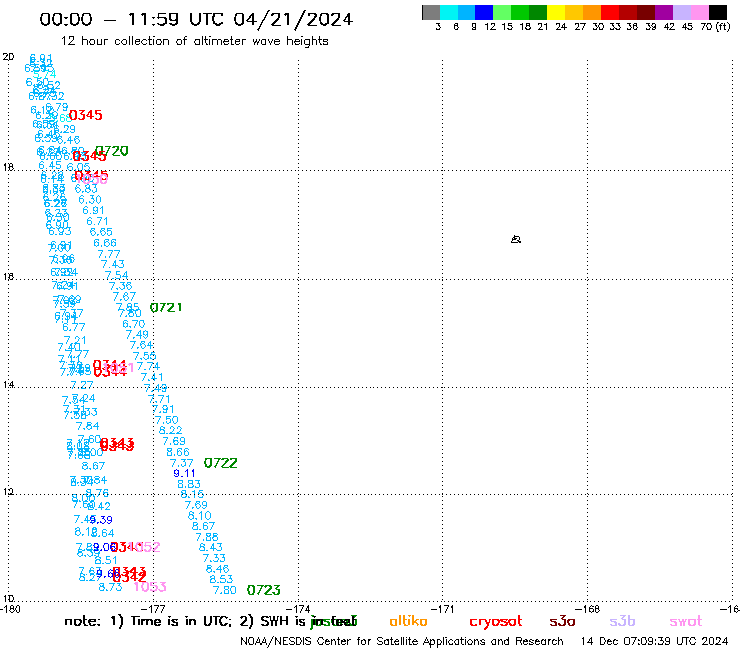
Task: Click the "45" legend scale label
Action: coord(687,27)
